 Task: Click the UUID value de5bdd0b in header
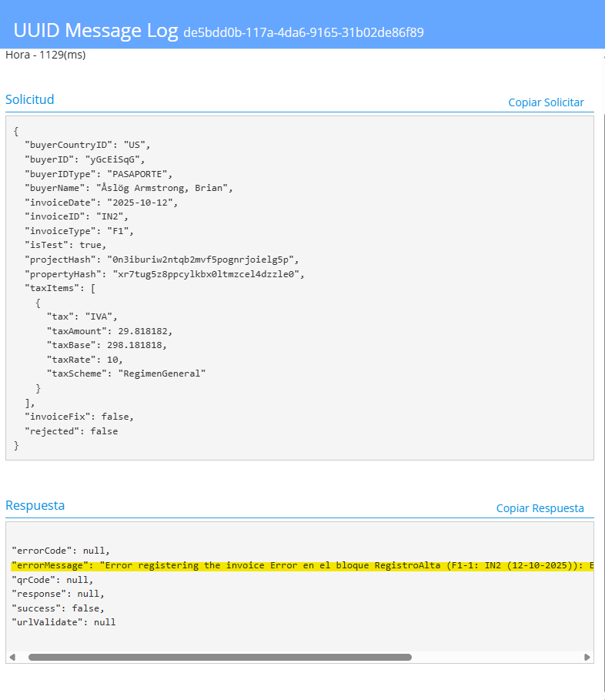point(303,32)
